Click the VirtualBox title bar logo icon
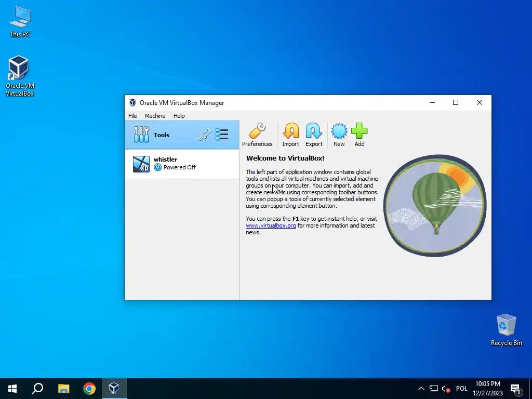Image resolution: width=532 pixels, height=399 pixels. pos(132,102)
